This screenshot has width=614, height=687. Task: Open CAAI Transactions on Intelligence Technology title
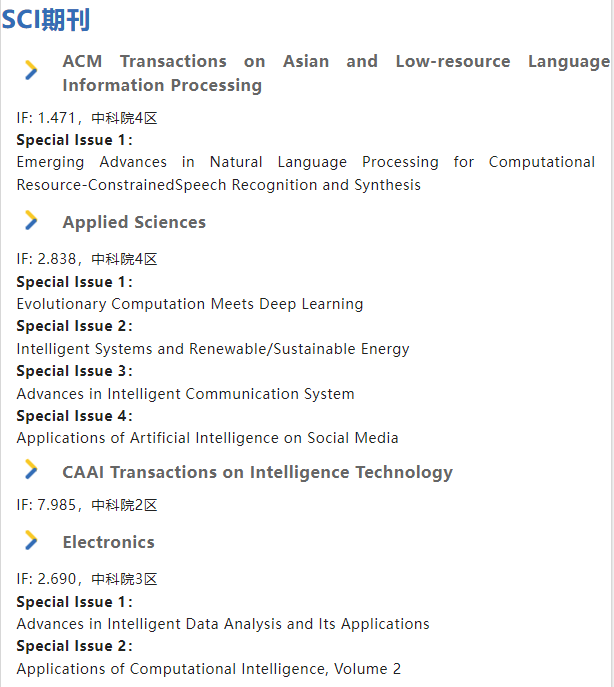point(257,472)
